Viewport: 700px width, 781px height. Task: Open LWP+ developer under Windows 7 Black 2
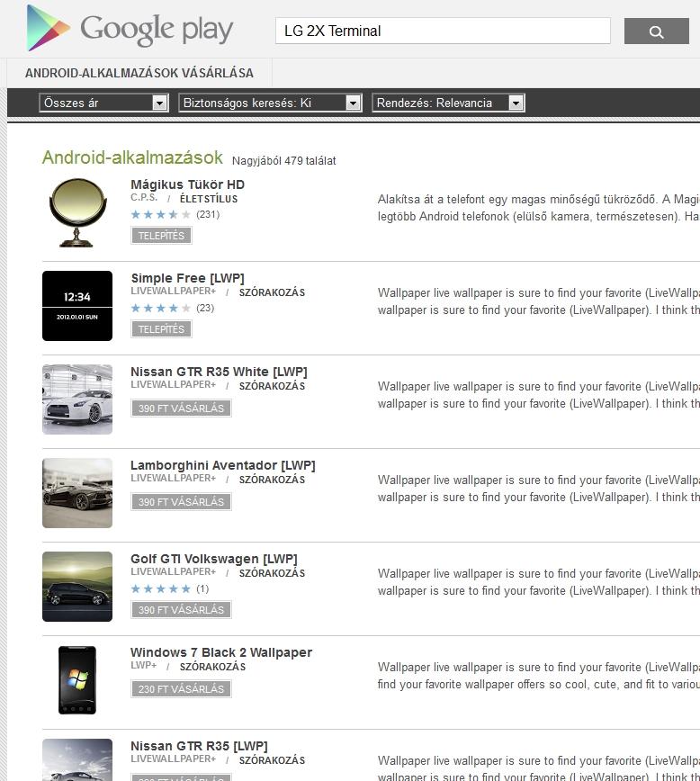(143, 666)
